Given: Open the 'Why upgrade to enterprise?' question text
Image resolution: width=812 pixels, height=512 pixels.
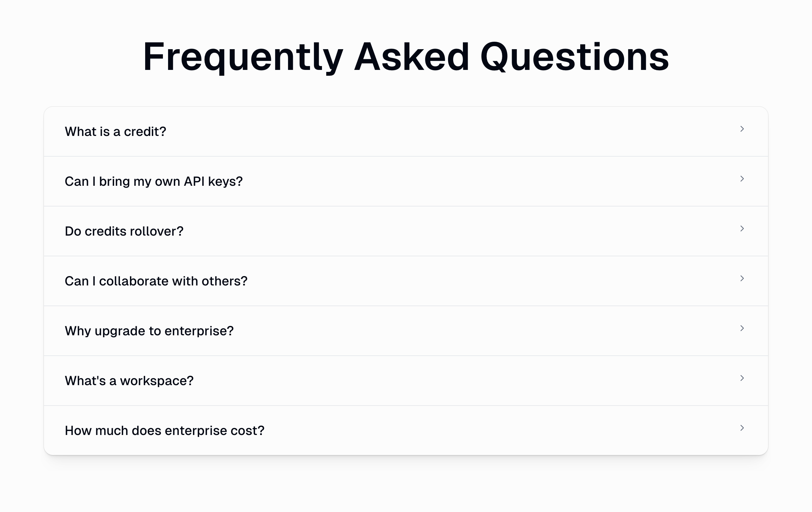Looking at the screenshot, I should (x=149, y=331).
